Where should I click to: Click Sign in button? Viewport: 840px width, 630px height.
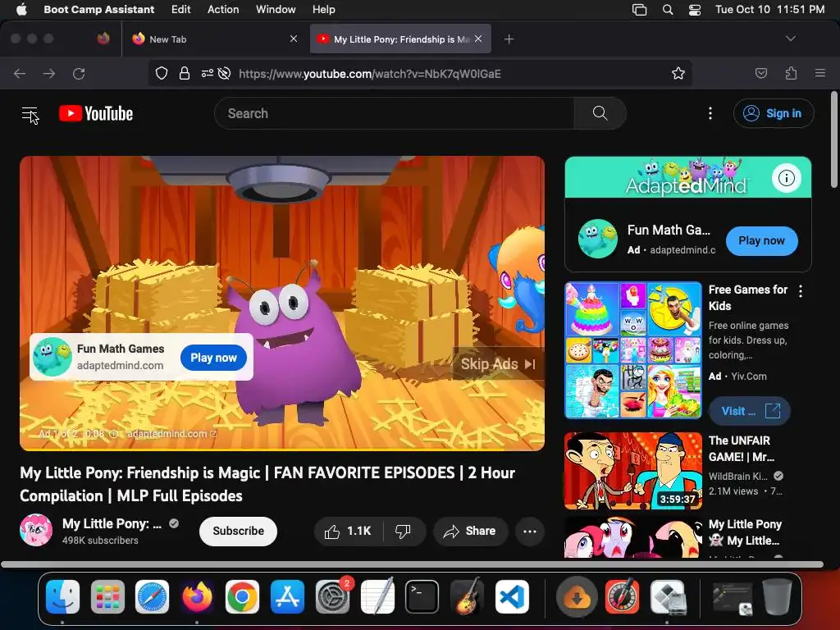point(774,113)
